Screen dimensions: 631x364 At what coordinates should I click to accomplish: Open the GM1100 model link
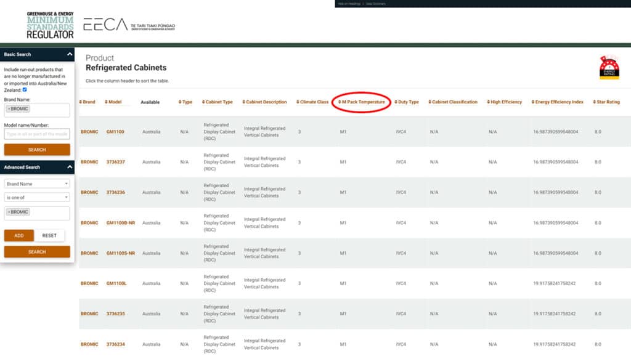(x=115, y=132)
